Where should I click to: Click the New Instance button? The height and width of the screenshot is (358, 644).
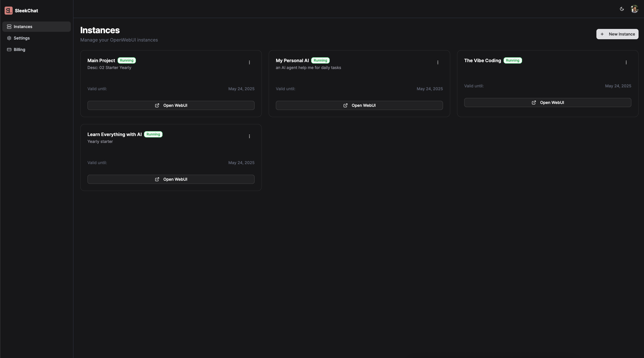pos(617,34)
